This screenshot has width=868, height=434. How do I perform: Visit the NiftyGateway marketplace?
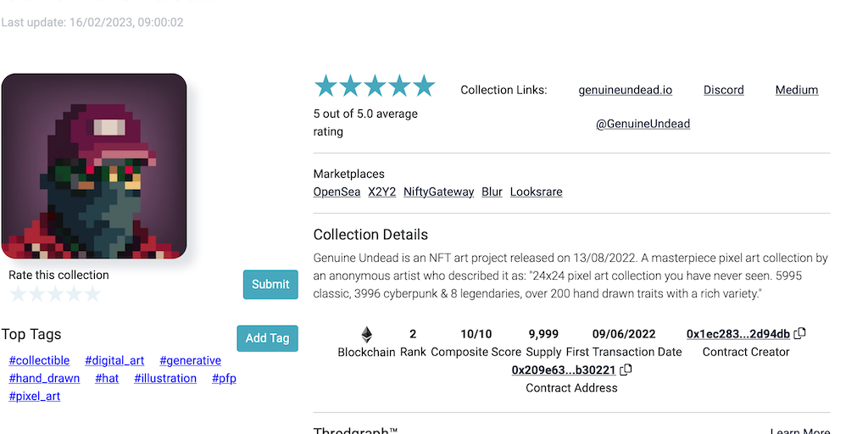coord(438,192)
